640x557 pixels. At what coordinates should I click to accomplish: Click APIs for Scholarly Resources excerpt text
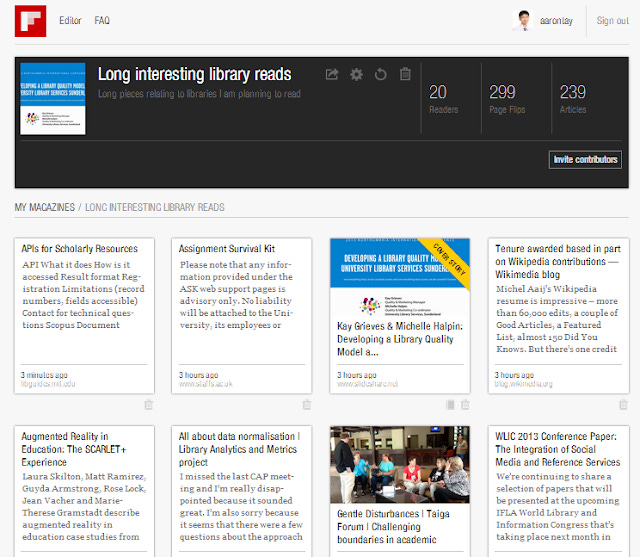83,295
